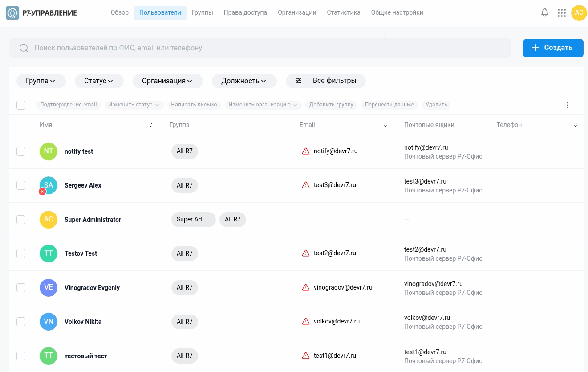Expand the Организация filter dropdown
The height and width of the screenshot is (372, 588).
point(167,81)
